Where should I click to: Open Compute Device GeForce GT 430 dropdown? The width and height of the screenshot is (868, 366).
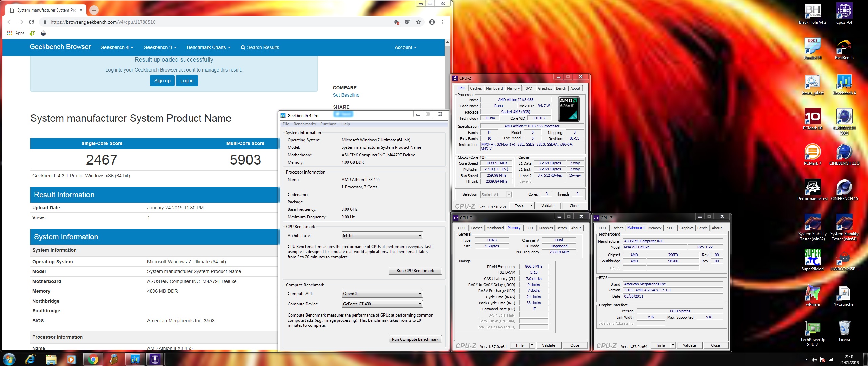tap(382, 304)
